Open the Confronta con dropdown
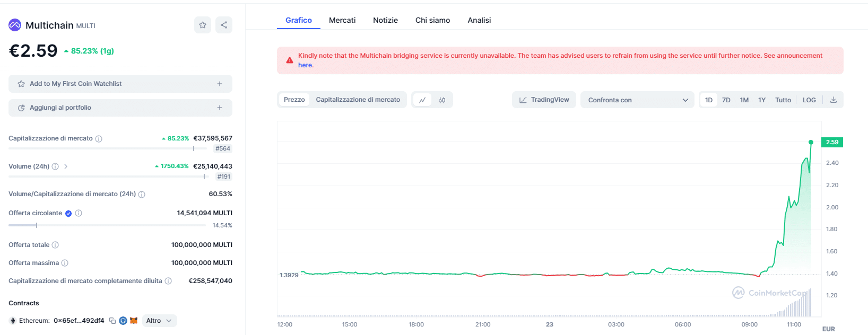The height and width of the screenshot is (335, 868). 637,100
